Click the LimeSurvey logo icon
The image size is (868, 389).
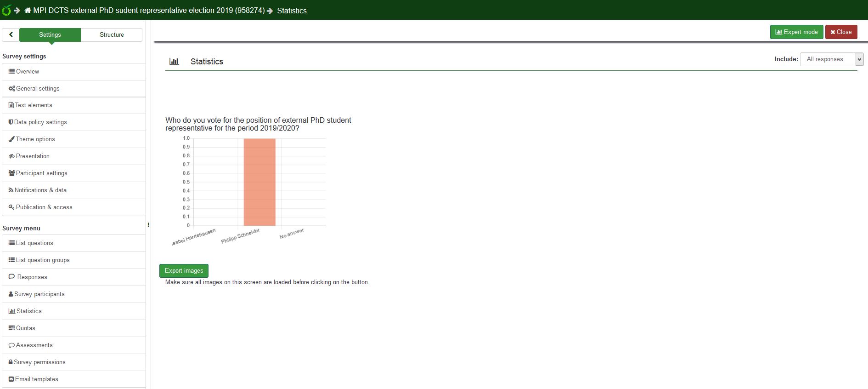pyautogui.click(x=6, y=10)
